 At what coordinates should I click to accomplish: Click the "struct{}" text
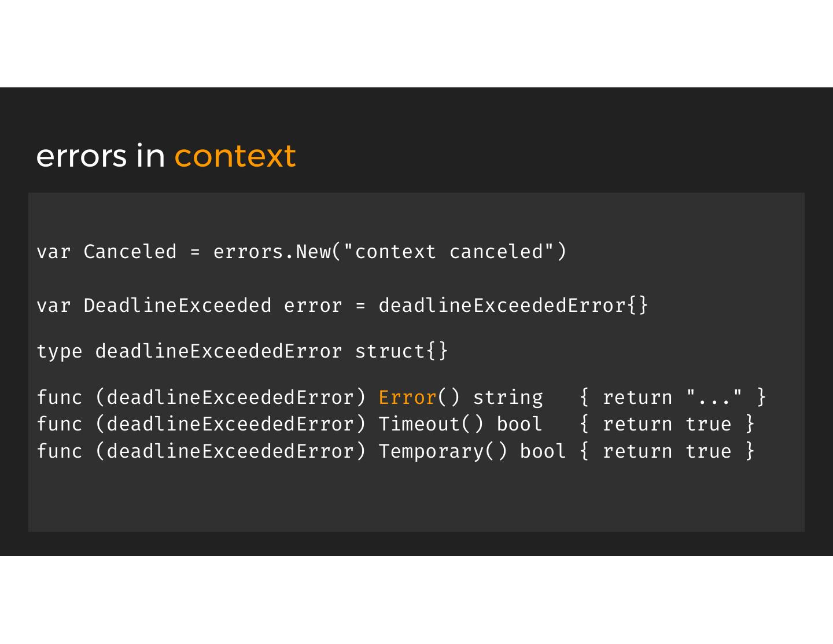tap(401, 351)
